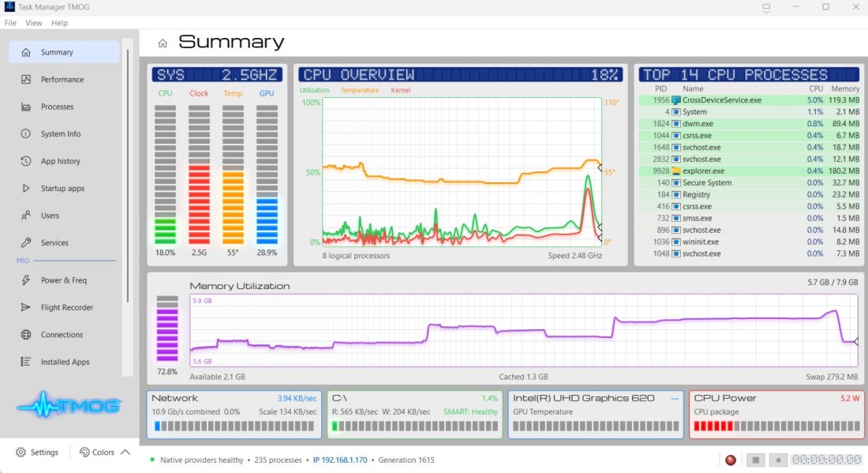
Task: Sort processes by the PID column header
Action: [661, 88]
